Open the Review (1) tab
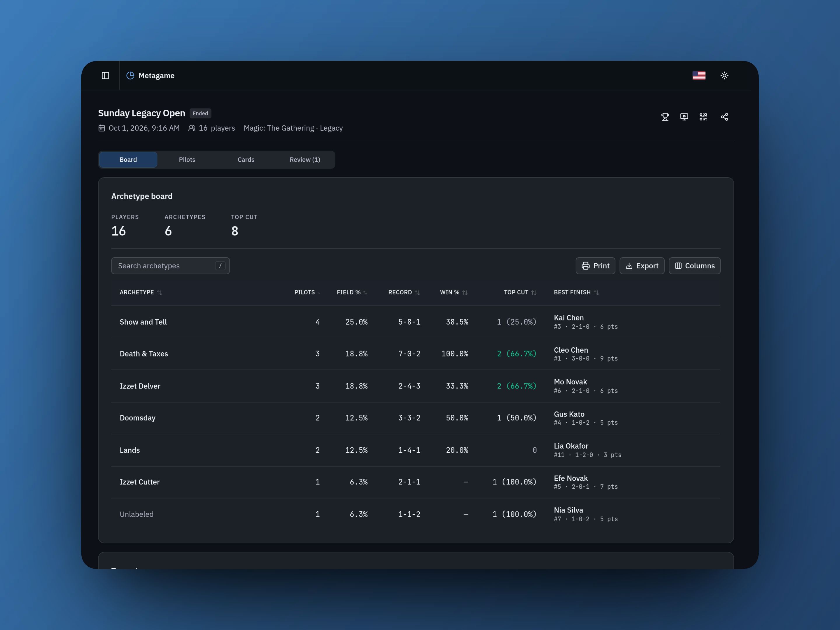Viewport: 840px width, 630px height. pyautogui.click(x=304, y=160)
